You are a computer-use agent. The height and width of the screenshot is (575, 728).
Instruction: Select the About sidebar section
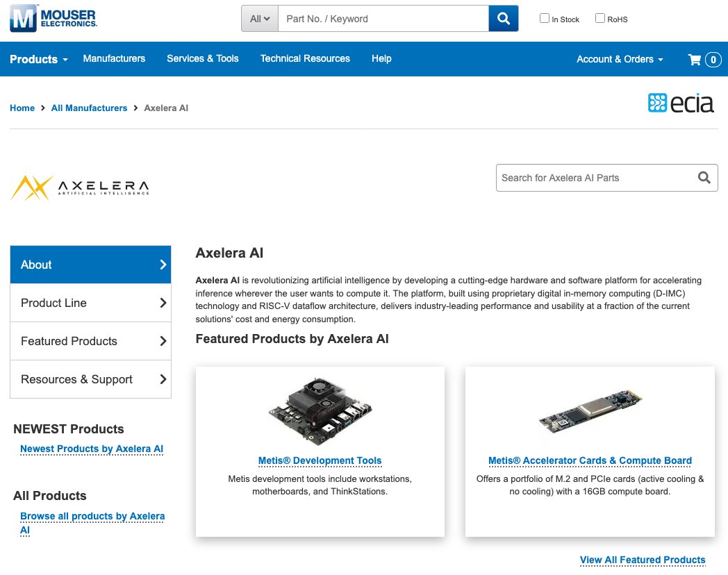[x=90, y=265]
